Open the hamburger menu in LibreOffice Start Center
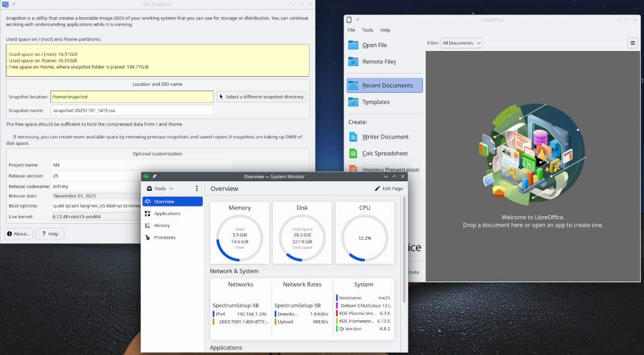 click(x=632, y=43)
